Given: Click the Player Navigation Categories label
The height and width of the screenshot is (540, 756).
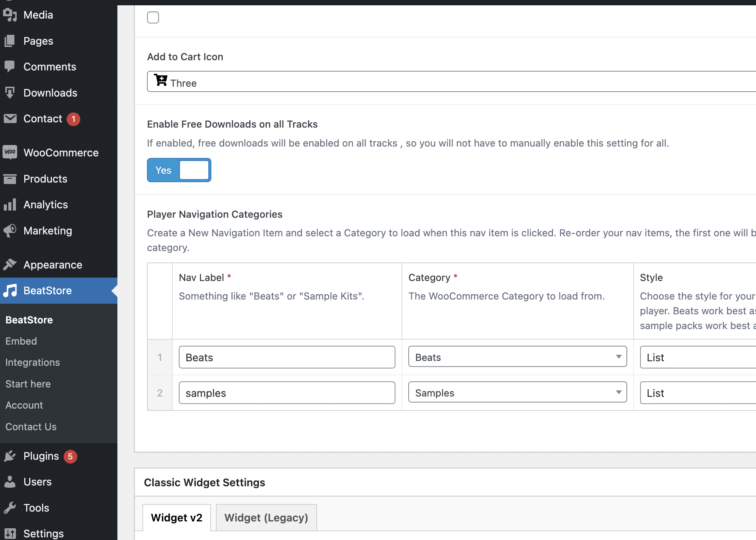Looking at the screenshot, I should pos(215,214).
